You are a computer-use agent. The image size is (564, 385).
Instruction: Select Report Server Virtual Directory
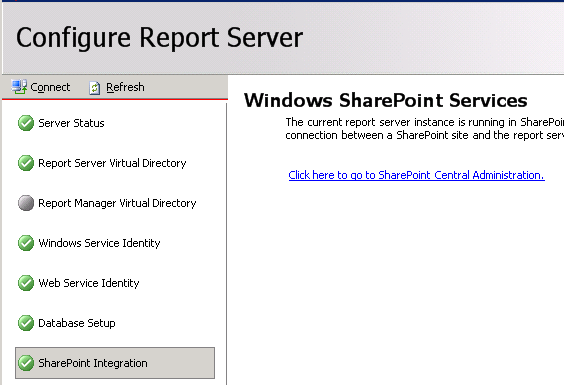click(x=112, y=163)
